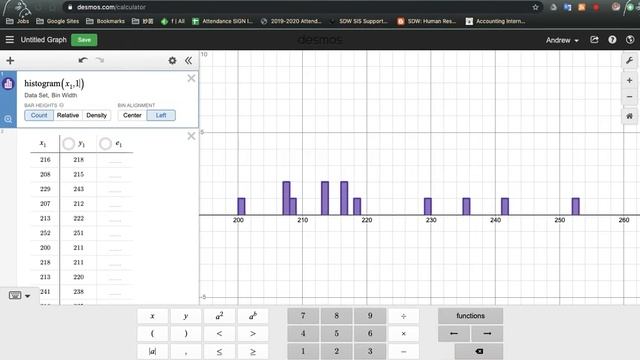
Task: Zoom in on the graph
Action: 629,80
